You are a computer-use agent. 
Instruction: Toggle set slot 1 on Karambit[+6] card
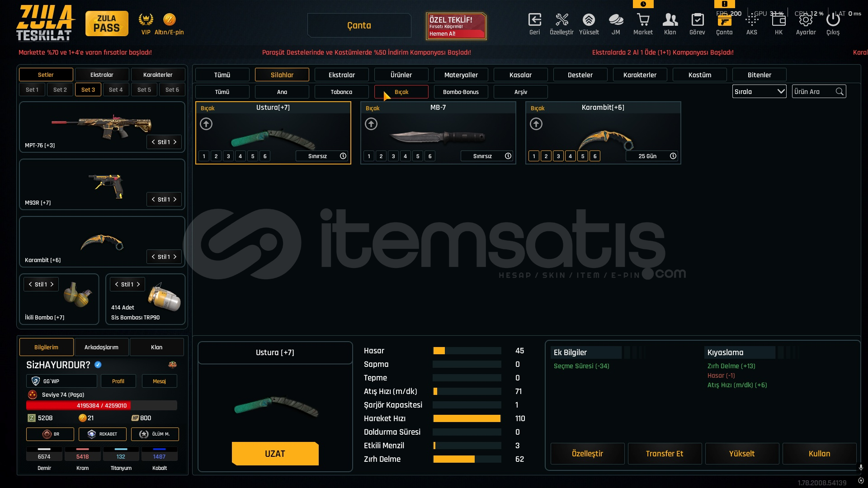click(534, 156)
